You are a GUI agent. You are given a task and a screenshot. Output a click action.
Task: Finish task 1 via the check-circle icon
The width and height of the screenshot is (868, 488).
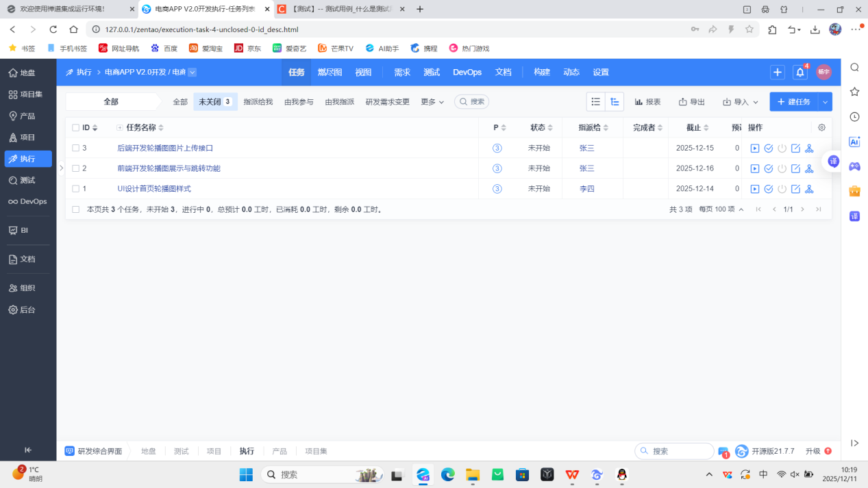pyautogui.click(x=769, y=188)
